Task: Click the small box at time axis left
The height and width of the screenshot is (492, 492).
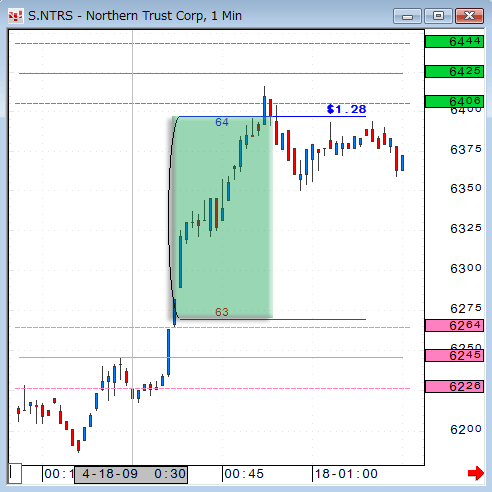Action: point(15,473)
